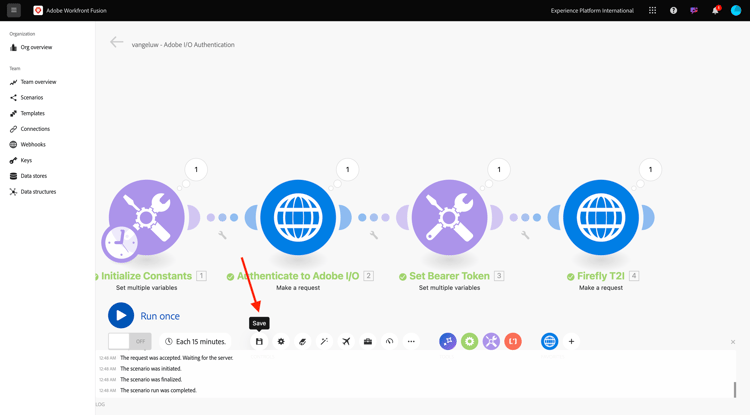Click the clock schedule icon on first module
Screen dimensions: 750x415
(121, 243)
